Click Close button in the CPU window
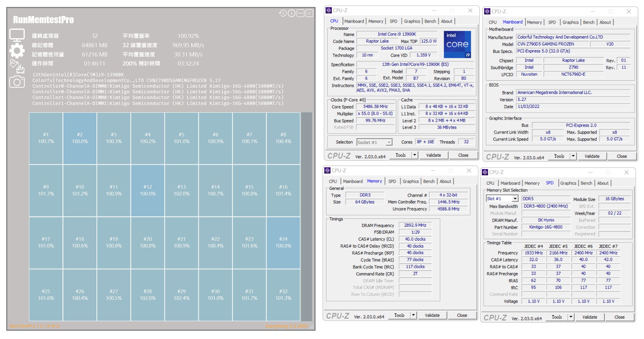 point(463,155)
